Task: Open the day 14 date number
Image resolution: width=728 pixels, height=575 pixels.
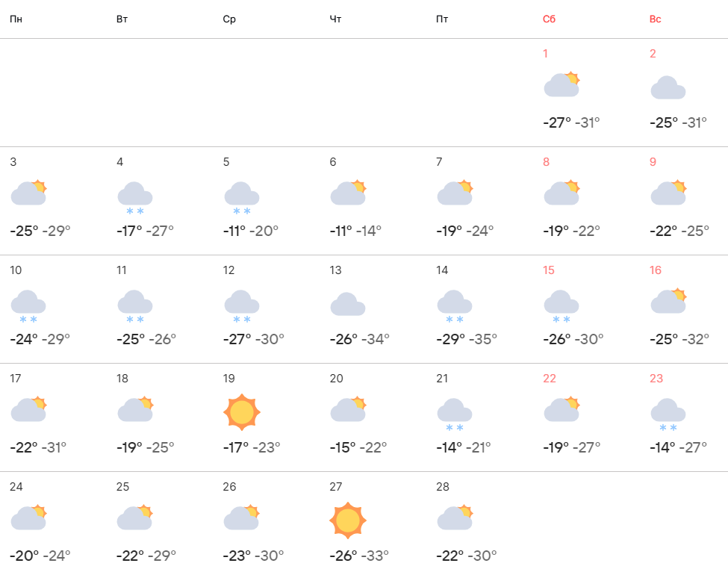Action: [443, 270]
